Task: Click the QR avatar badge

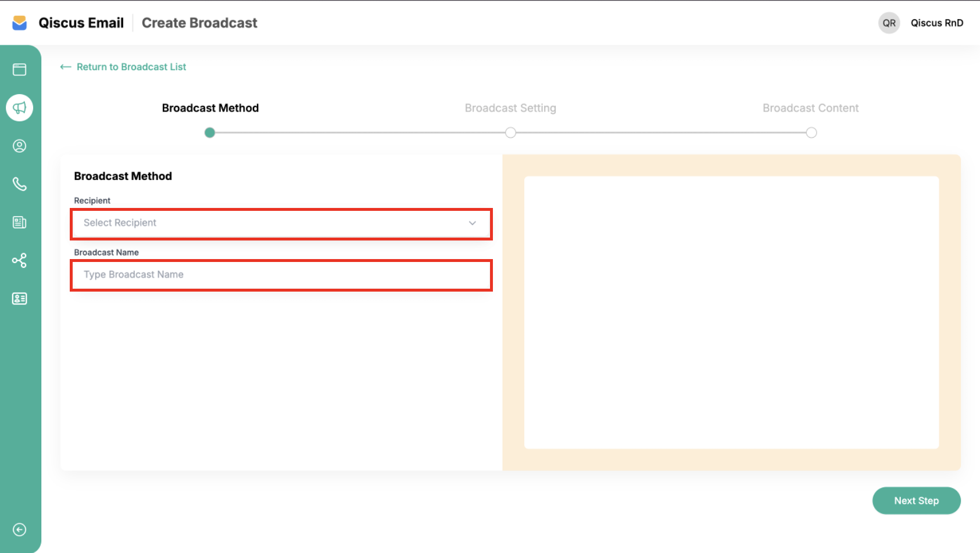Action: 889,23
